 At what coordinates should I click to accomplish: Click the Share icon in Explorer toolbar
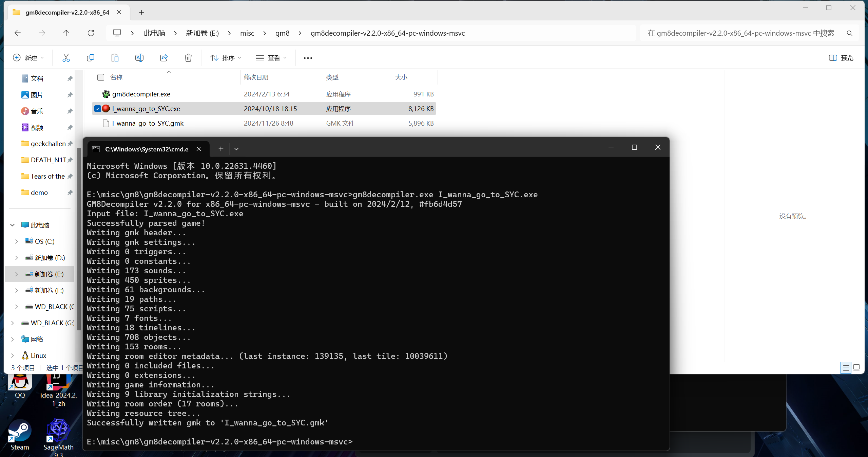point(164,58)
